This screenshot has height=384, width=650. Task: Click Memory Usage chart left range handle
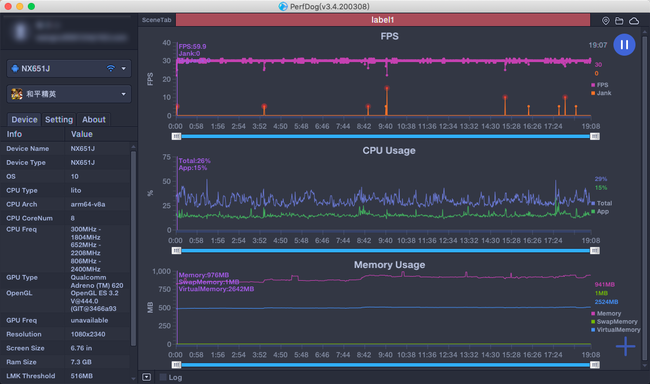(x=176, y=365)
